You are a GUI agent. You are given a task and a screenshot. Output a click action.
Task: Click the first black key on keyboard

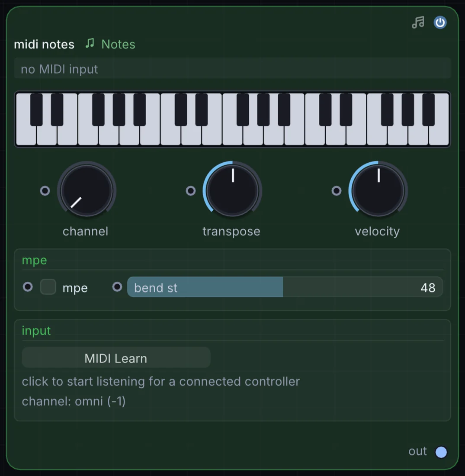click(36, 109)
